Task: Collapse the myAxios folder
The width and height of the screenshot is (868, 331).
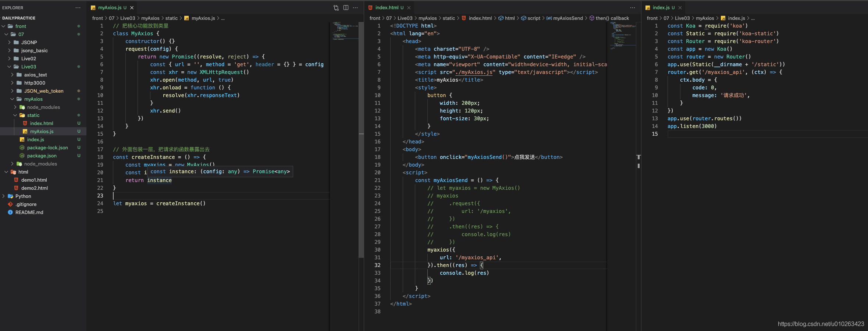Action: 43,99
